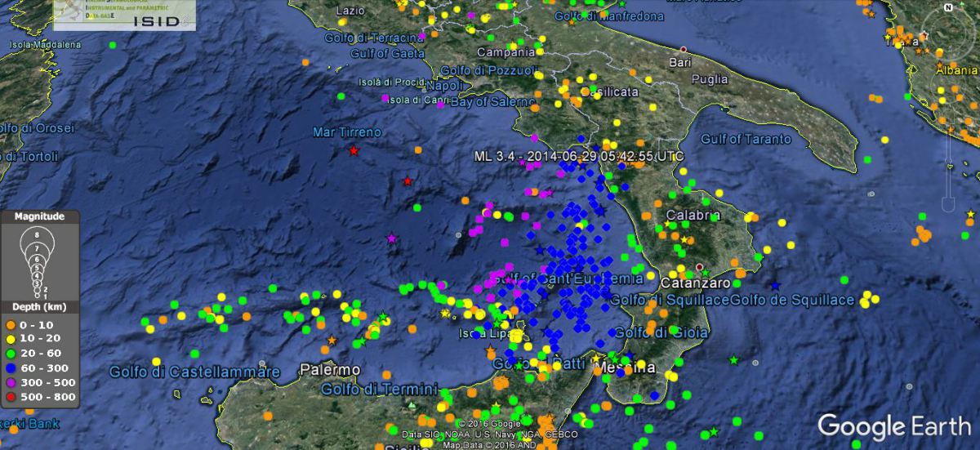Select the Gulf of Taranto label
Screen dimensions: 980x450
coord(746,139)
